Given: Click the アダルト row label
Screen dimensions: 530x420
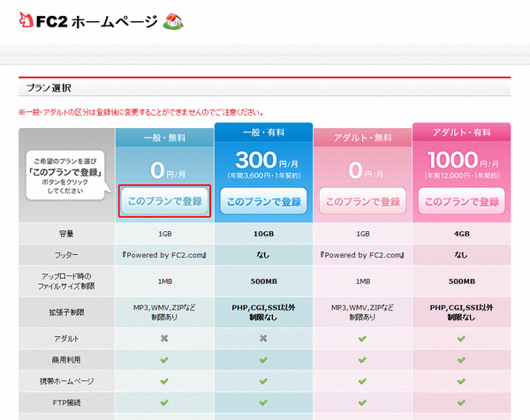Looking at the screenshot, I should 66,339.
